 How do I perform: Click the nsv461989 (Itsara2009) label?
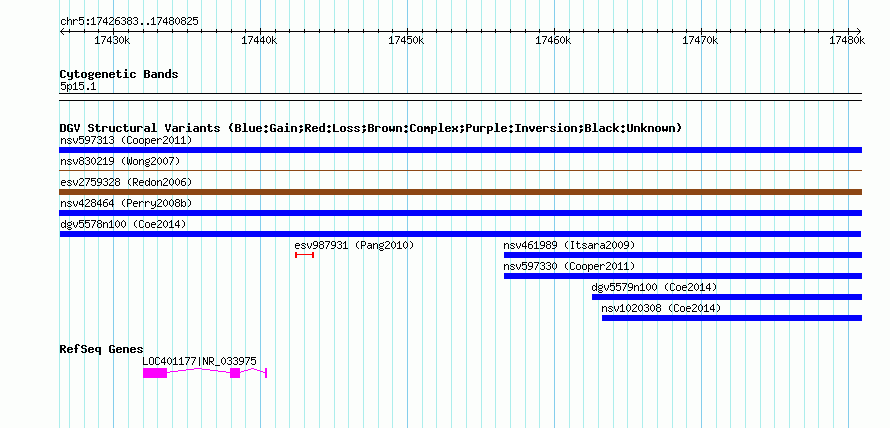[569, 245]
